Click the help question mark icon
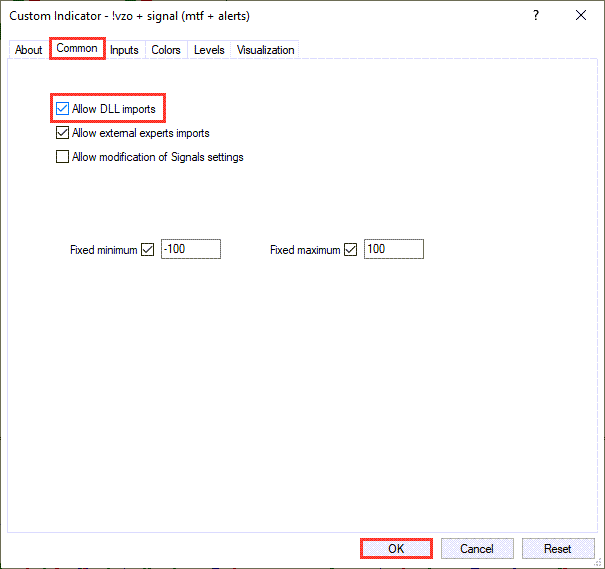This screenshot has width=605, height=569. click(536, 15)
